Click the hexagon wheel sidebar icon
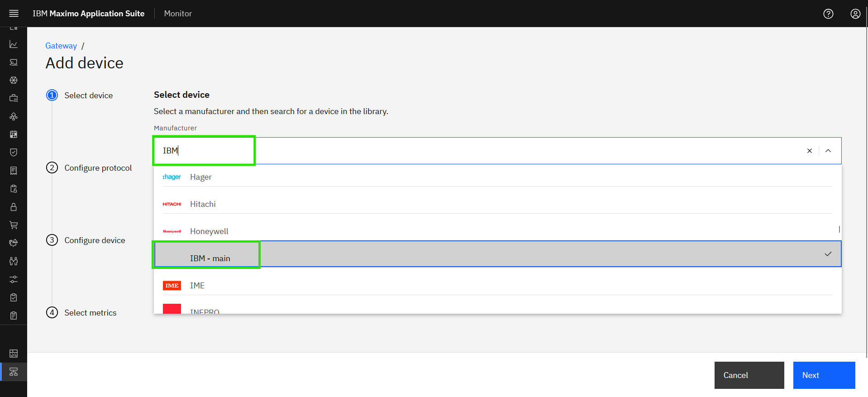Viewport: 868px width, 397px height. pyautogui.click(x=14, y=80)
